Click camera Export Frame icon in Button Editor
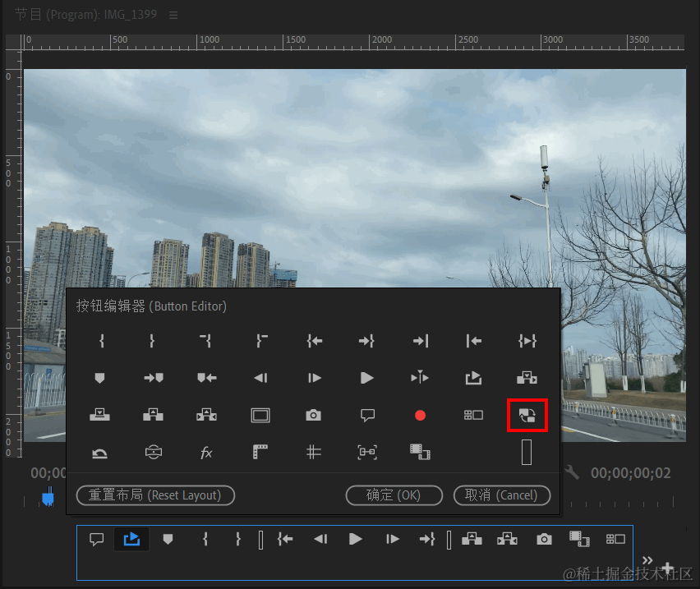Image resolution: width=700 pixels, height=589 pixels. point(313,415)
